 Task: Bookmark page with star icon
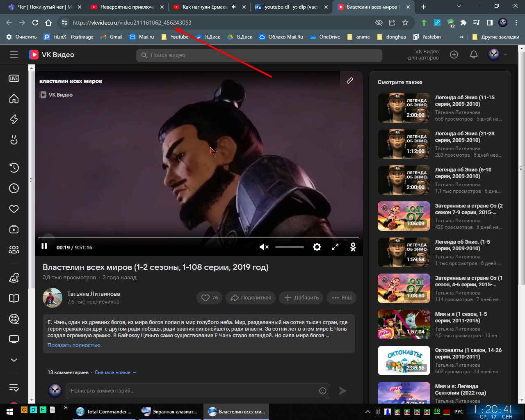[x=405, y=23]
